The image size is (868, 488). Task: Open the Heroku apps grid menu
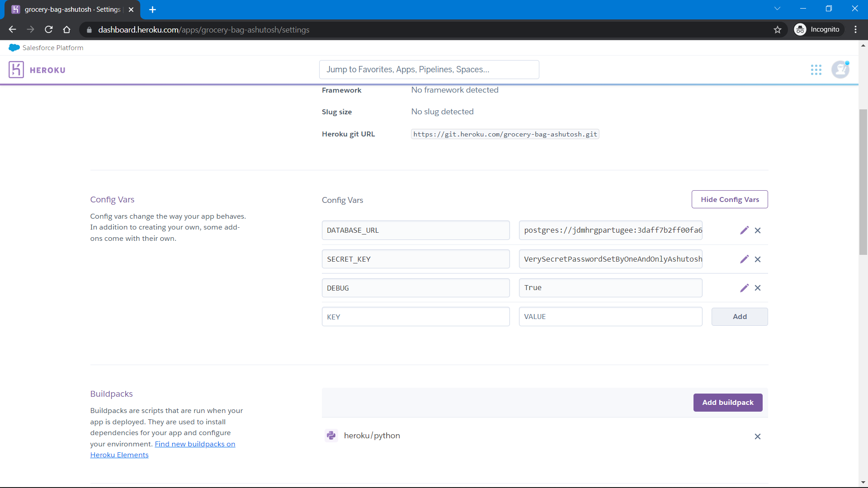[816, 70]
